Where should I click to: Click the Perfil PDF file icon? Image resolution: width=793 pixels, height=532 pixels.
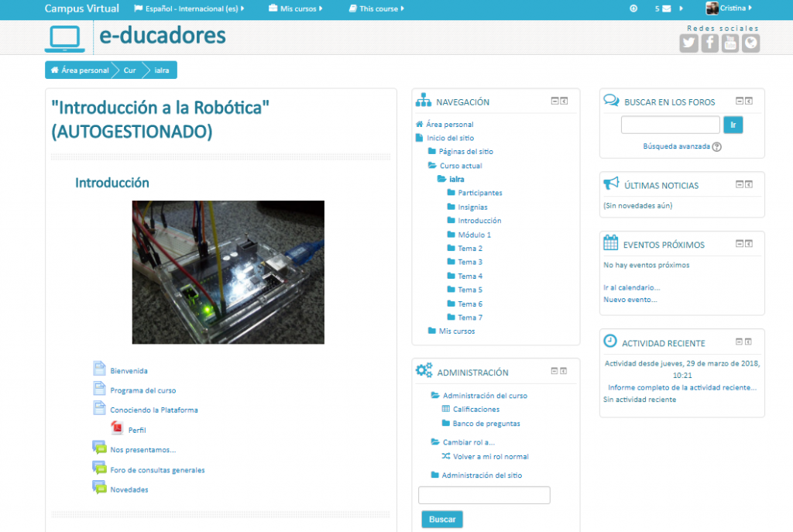[x=117, y=429]
